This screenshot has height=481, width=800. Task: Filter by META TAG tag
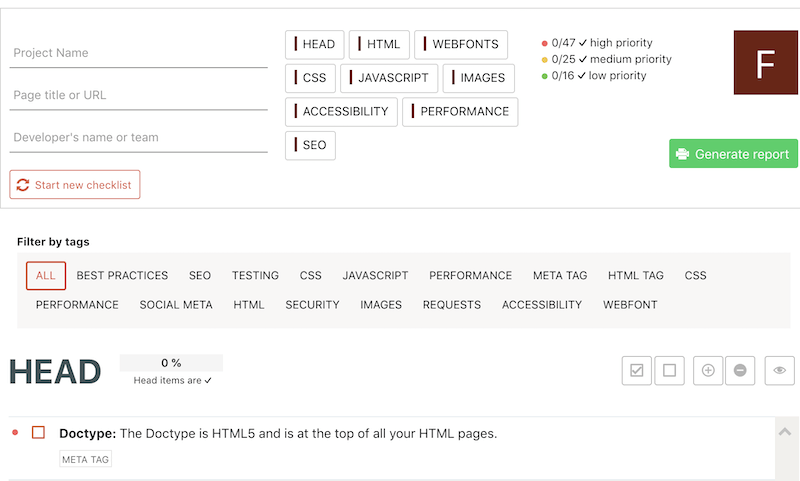pos(560,275)
